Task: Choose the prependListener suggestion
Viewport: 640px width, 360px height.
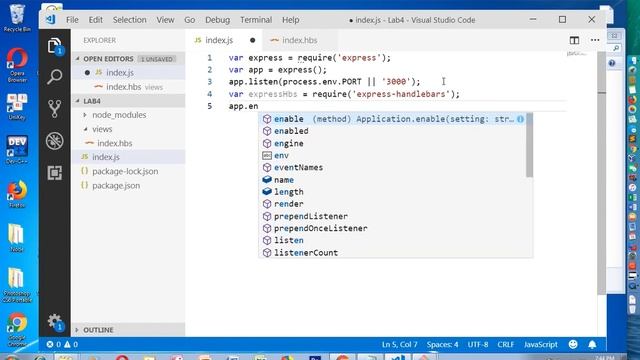Action: 393,216
